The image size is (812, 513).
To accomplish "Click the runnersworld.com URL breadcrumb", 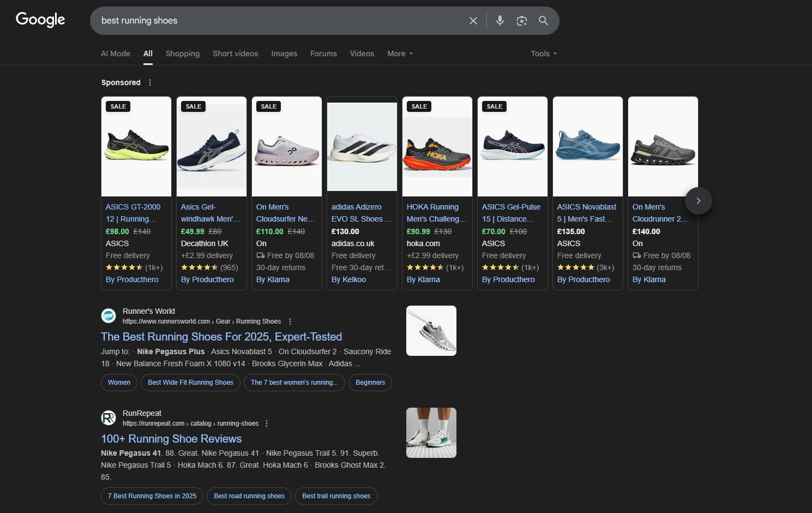I will click(202, 321).
